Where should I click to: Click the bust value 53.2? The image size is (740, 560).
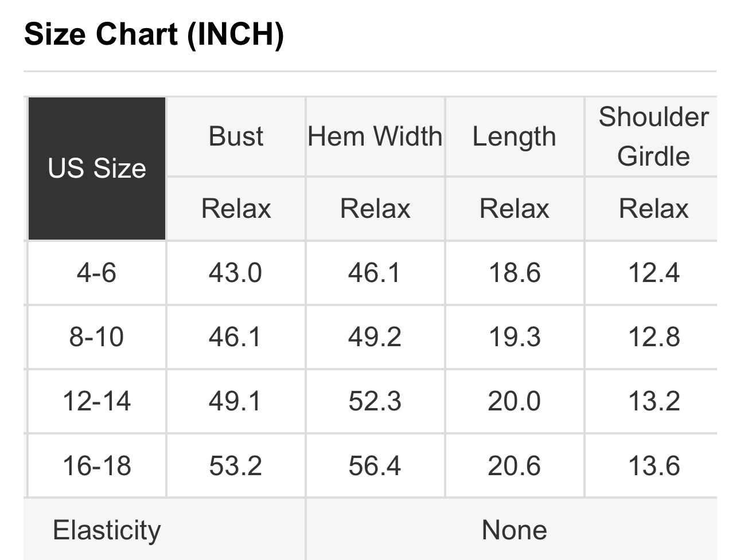tap(235, 465)
